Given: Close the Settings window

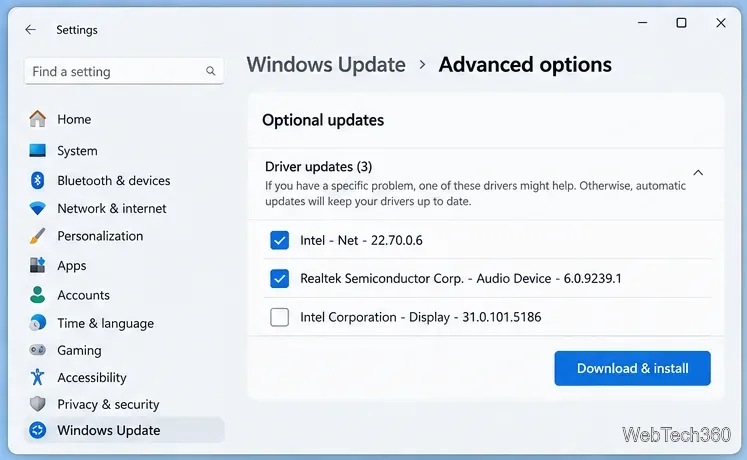Looking at the screenshot, I should 721,22.
